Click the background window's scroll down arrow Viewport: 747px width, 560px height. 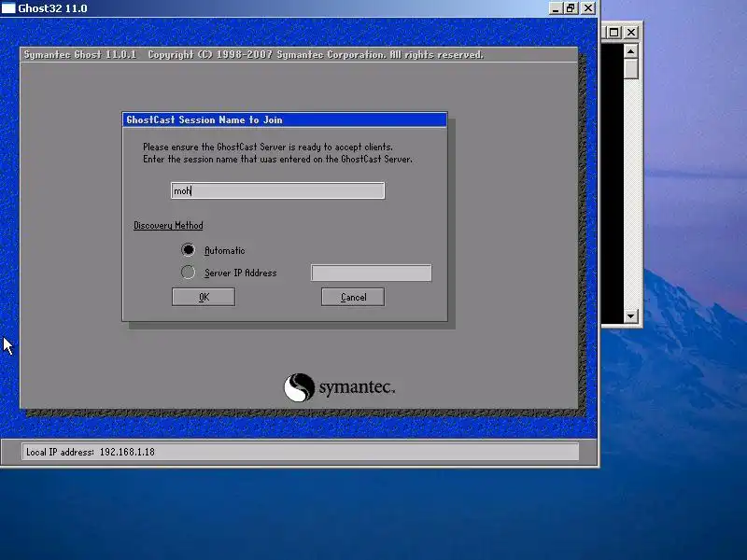(631, 315)
